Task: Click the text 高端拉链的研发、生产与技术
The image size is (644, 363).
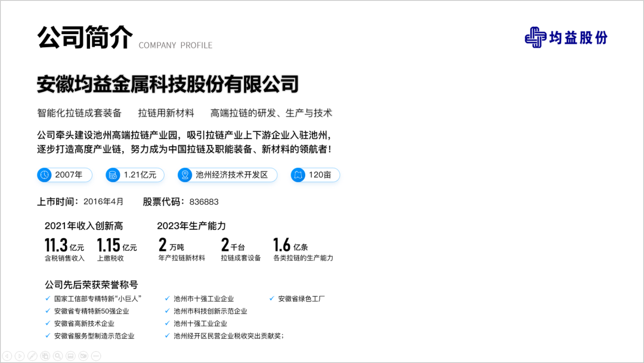Action: [x=271, y=113]
